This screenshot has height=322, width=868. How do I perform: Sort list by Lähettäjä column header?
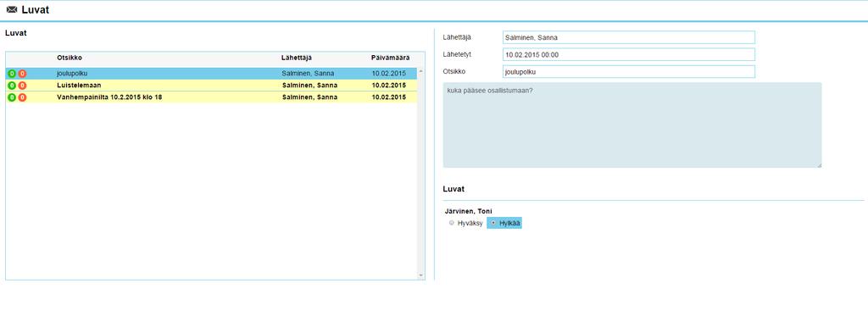pyautogui.click(x=296, y=58)
